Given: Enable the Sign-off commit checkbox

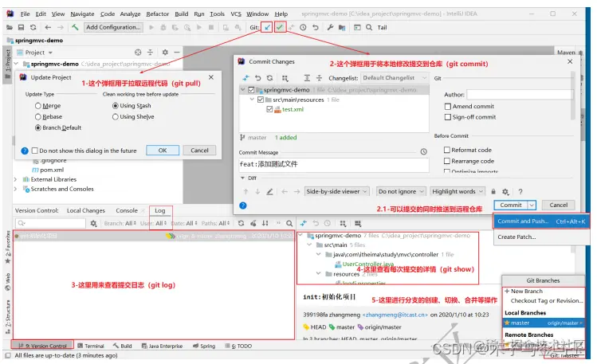Looking at the screenshot, I should point(448,117).
